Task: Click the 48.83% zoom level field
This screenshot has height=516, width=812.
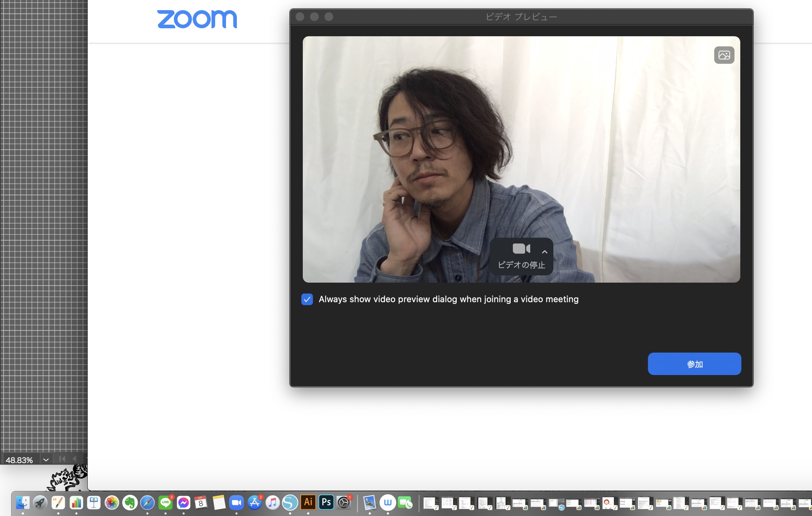Action: (20, 460)
